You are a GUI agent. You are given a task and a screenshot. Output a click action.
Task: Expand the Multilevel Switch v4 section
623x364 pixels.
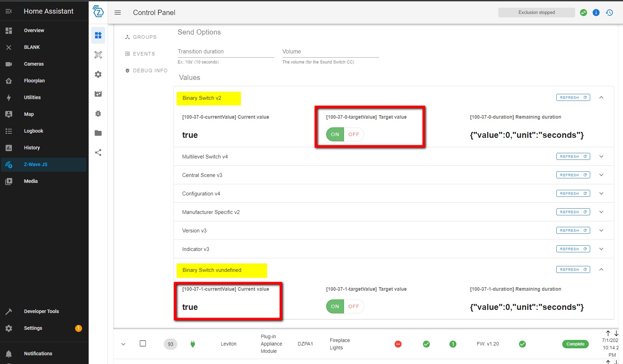(x=601, y=157)
